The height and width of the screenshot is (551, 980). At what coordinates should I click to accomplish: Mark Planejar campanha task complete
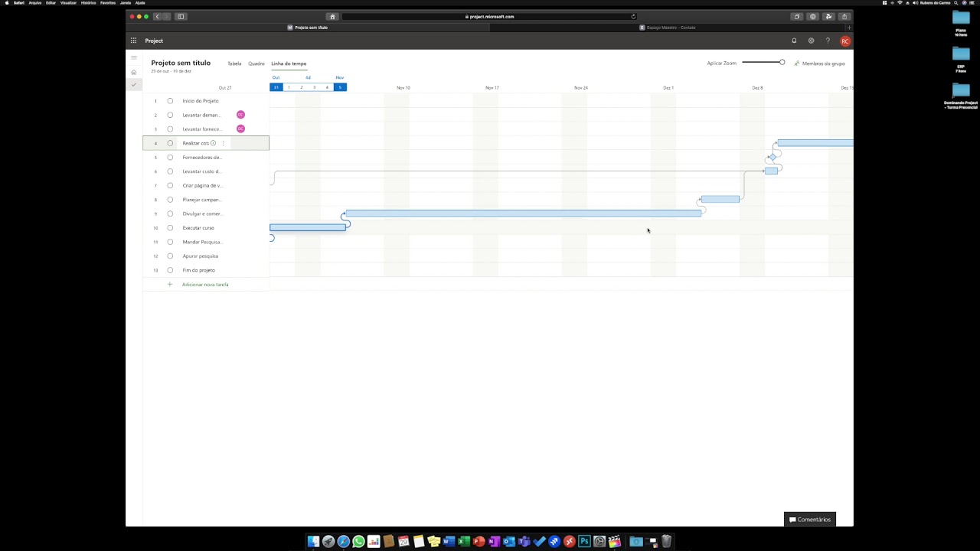[170, 200]
